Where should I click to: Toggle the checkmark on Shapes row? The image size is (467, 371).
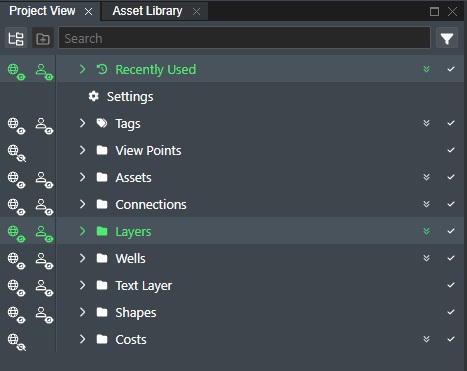[451, 312]
